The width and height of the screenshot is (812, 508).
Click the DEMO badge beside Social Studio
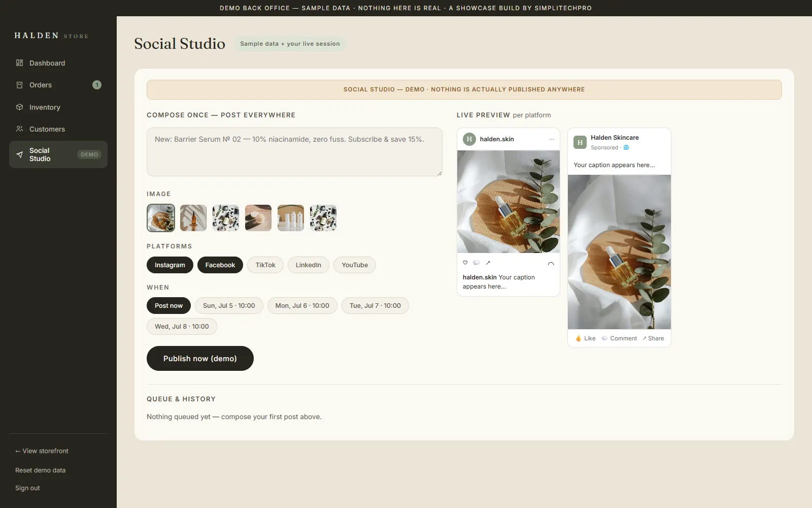coord(89,154)
